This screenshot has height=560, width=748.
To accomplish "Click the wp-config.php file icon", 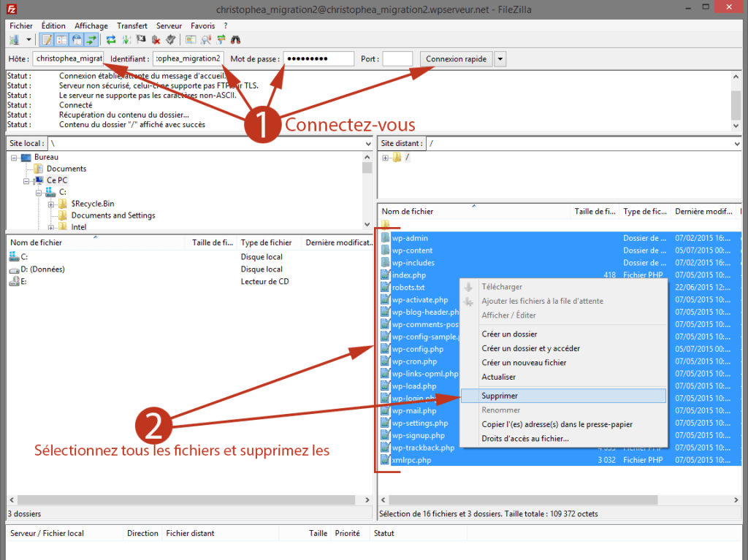I will pyautogui.click(x=386, y=349).
